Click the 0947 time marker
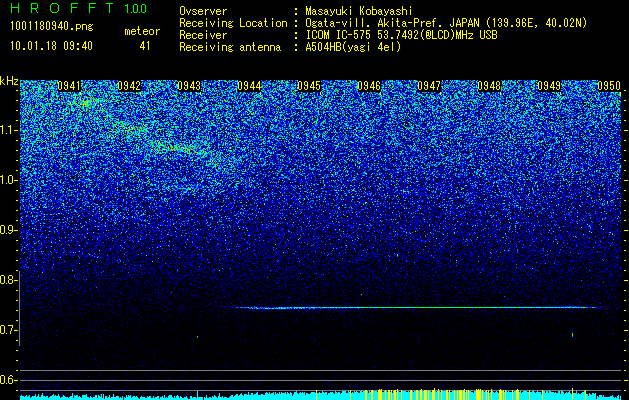 click(x=429, y=86)
